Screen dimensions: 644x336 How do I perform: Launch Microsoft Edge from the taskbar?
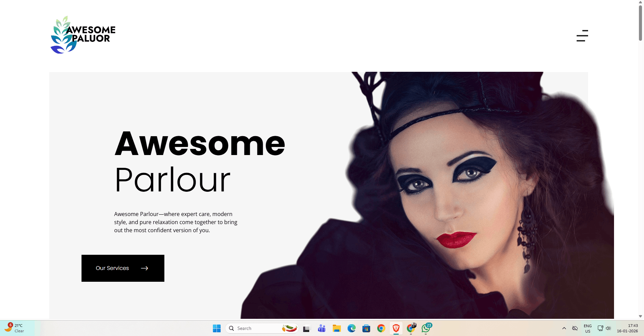[351, 328]
